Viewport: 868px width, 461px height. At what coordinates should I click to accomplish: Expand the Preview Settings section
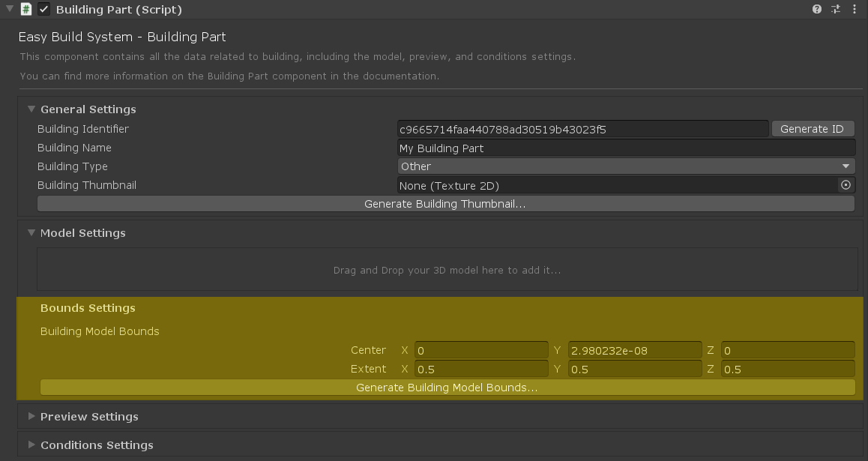31,417
